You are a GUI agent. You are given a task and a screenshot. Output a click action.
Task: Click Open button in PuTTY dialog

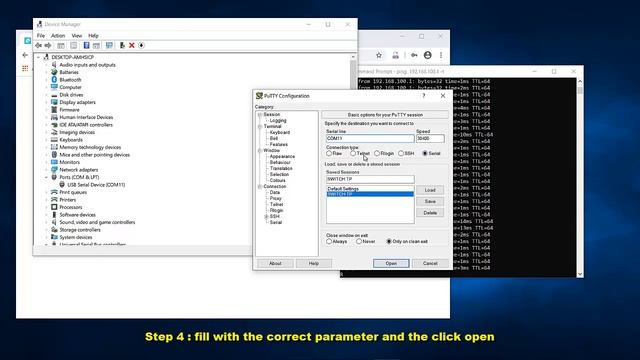391,264
